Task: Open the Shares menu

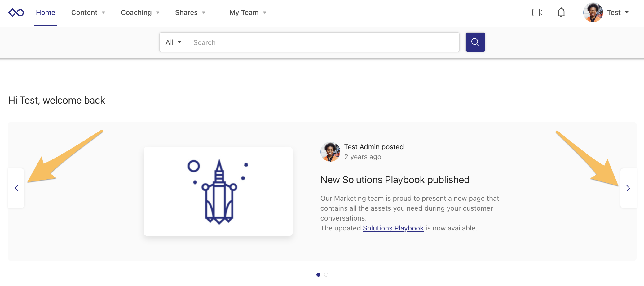Action: (190, 13)
